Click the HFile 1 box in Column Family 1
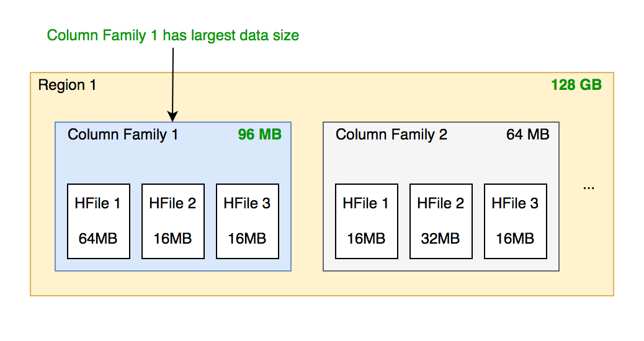The image size is (644, 341). 98,221
